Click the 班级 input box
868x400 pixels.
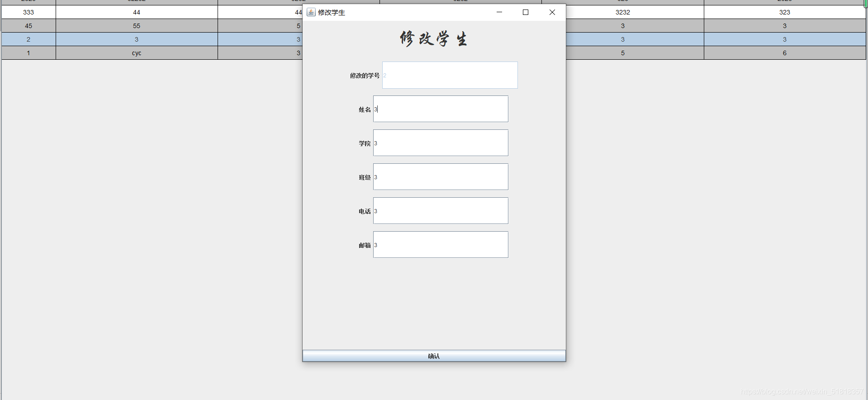[x=441, y=177]
